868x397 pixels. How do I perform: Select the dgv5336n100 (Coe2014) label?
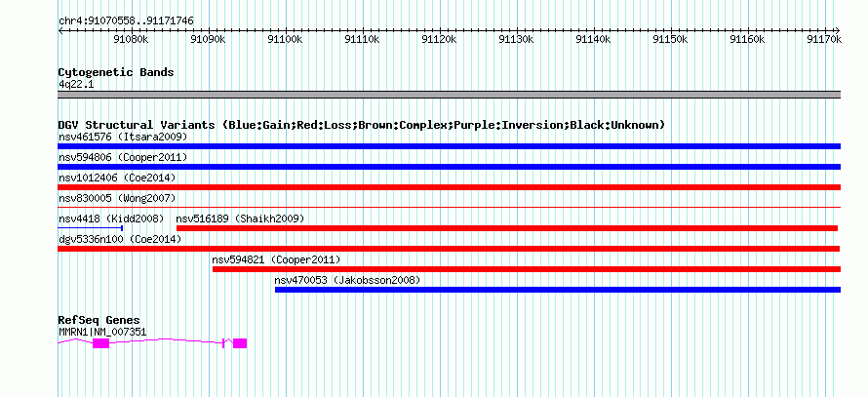click(120, 239)
